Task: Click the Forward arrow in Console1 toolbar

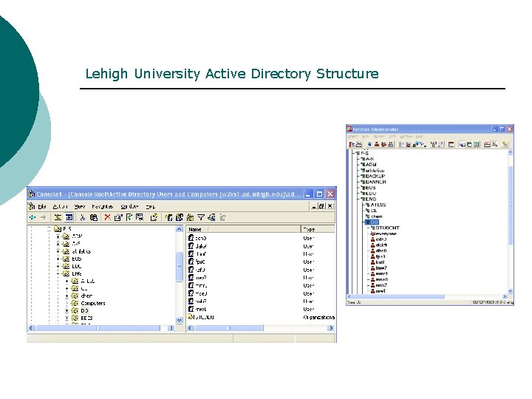Action: coord(43,217)
